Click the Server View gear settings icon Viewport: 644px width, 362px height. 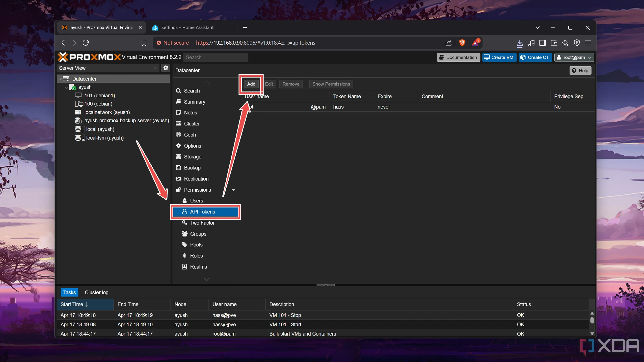(x=166, y=68)
